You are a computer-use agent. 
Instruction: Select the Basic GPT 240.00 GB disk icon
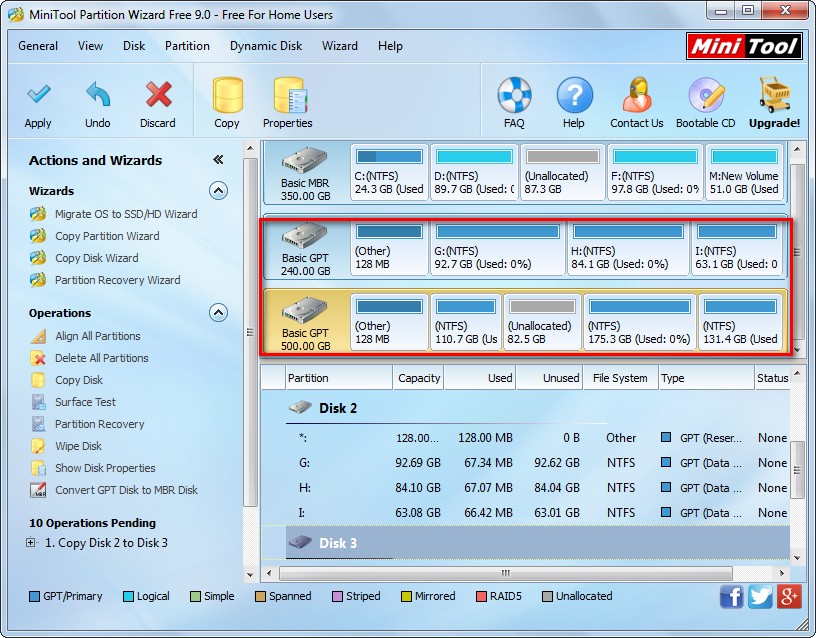(x=304, y=235)
